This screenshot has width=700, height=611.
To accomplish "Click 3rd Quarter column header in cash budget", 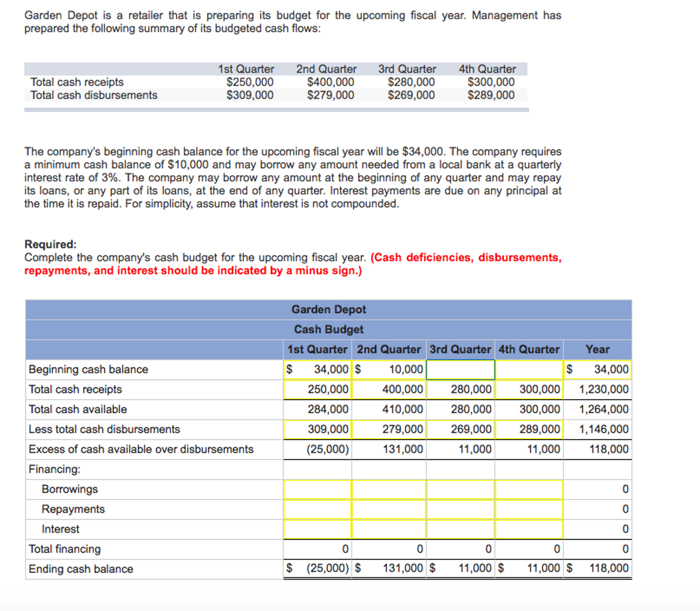I will [x=461, y=349].
